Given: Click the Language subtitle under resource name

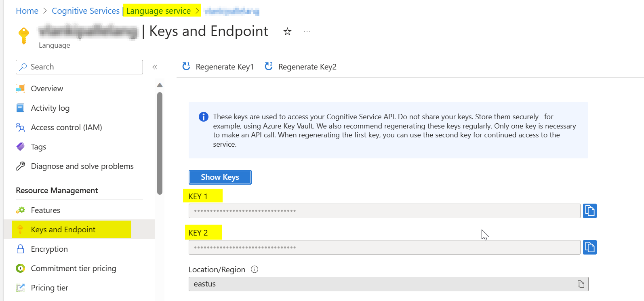Looking at the screenshot, I should pos(55,45).
